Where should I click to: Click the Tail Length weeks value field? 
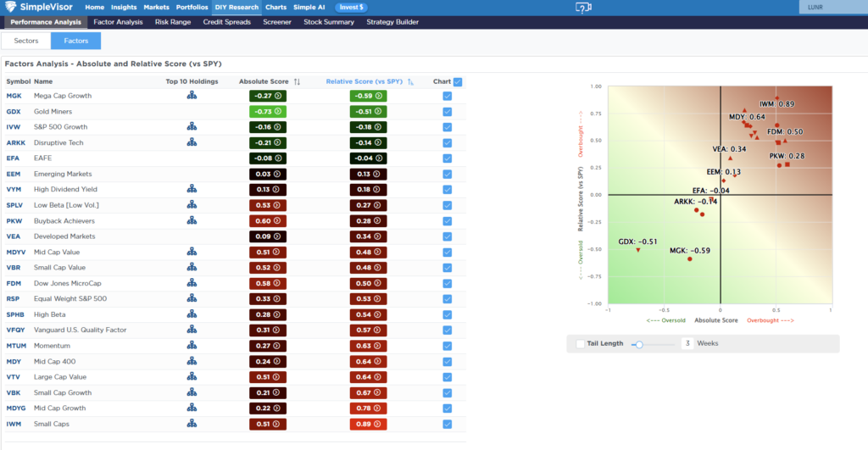[687, 344]
